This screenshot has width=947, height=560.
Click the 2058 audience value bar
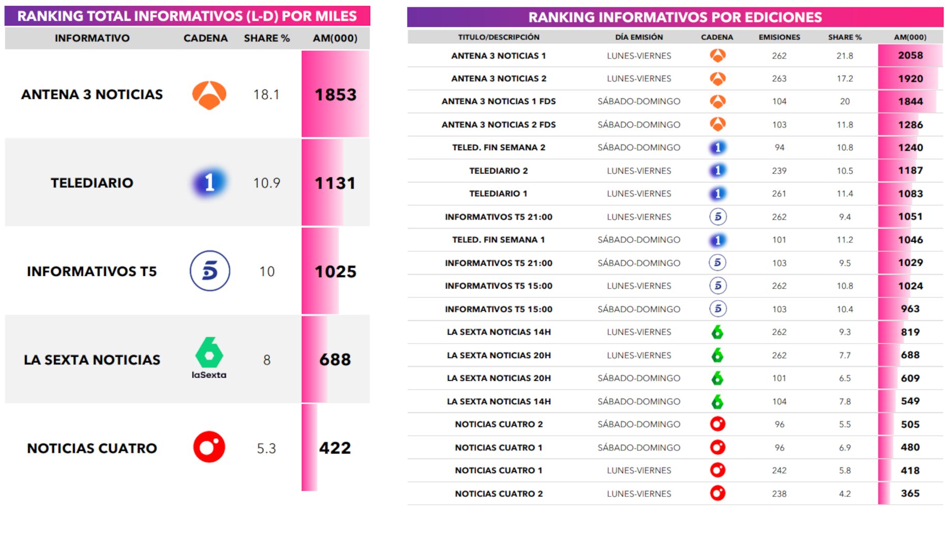pos(910,55)
